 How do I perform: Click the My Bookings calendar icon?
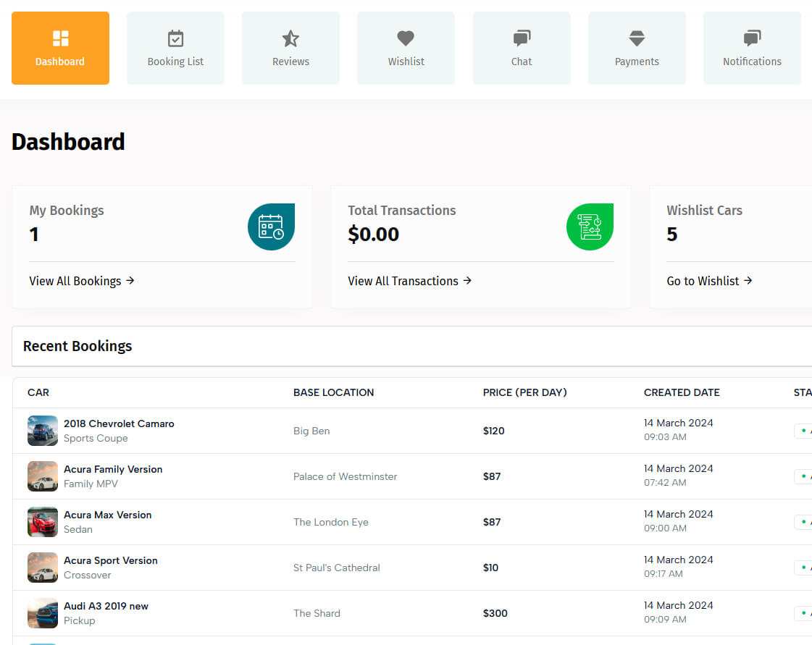(x=272, y=227)
